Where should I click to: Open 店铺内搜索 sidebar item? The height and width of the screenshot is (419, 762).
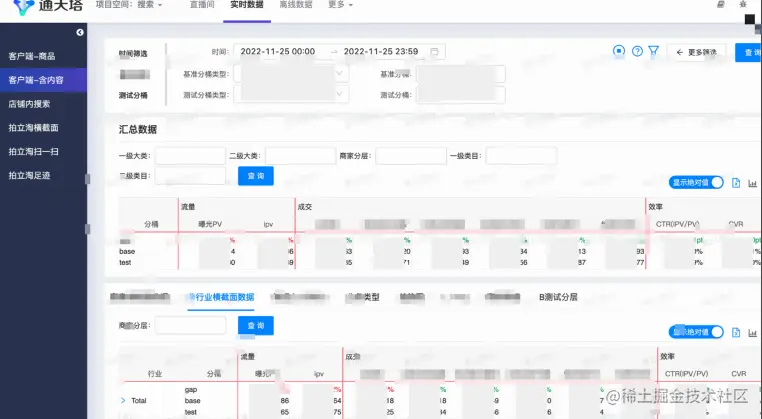(x=43, y=104)
